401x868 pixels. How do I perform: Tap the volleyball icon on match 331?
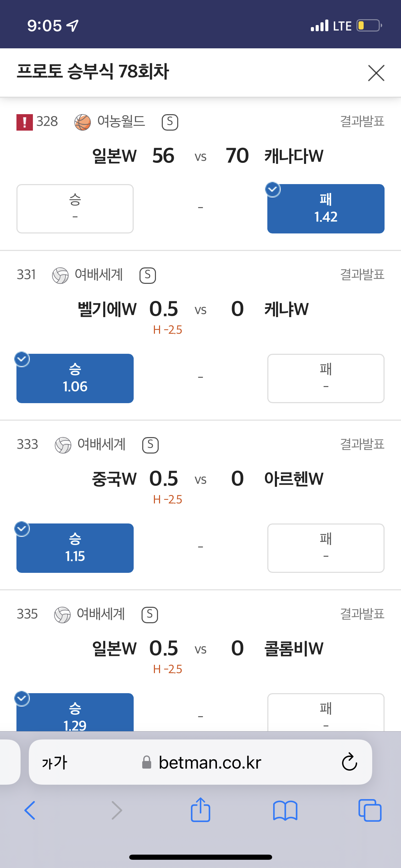click(x=60, y=276)
